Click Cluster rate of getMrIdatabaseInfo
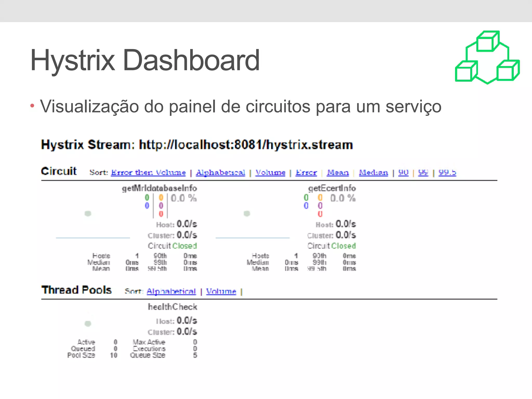The image size is (532, 399). 172,235
